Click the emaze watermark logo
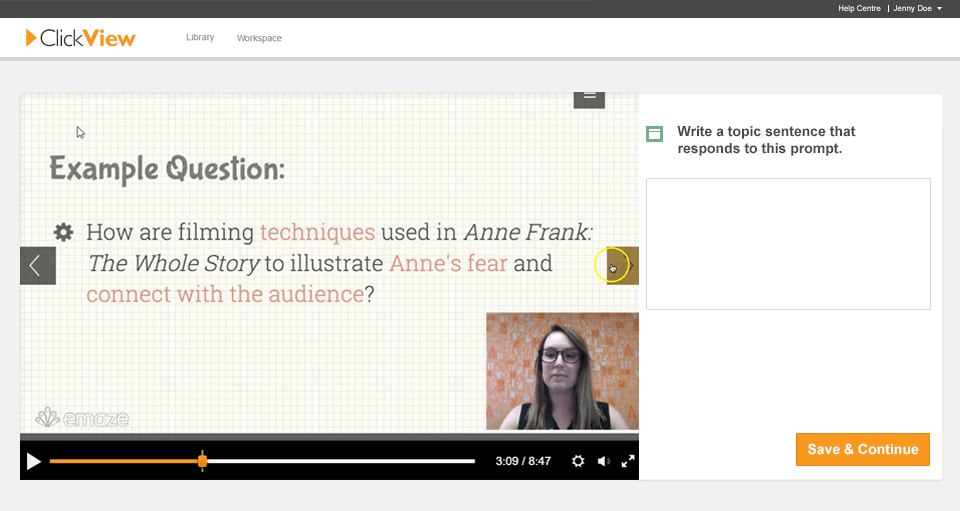 82,419
